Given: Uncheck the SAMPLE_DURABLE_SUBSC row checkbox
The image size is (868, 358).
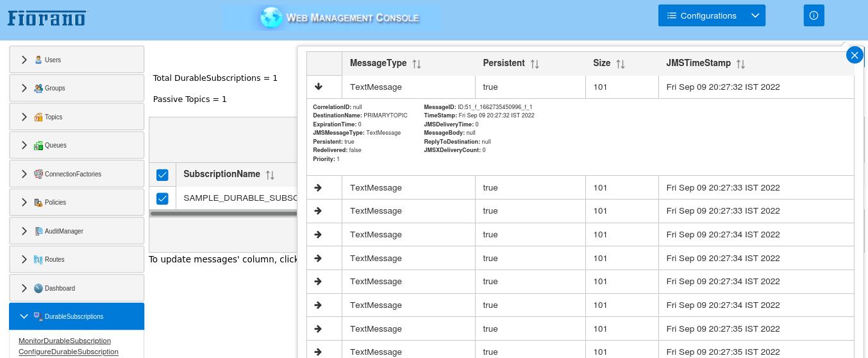Looking at the screenshot, I should 162,198.
